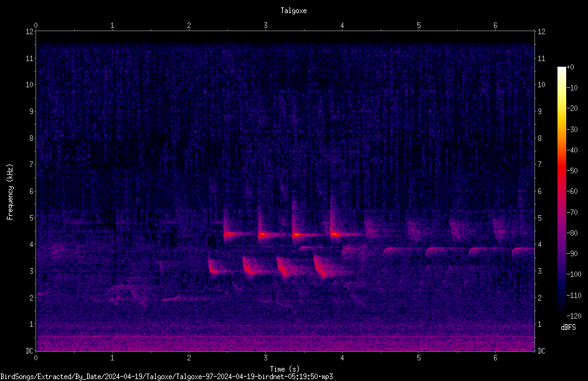Click the DC label on the right axis
This screenshot has height=381, width=588.
coord(541,351)
